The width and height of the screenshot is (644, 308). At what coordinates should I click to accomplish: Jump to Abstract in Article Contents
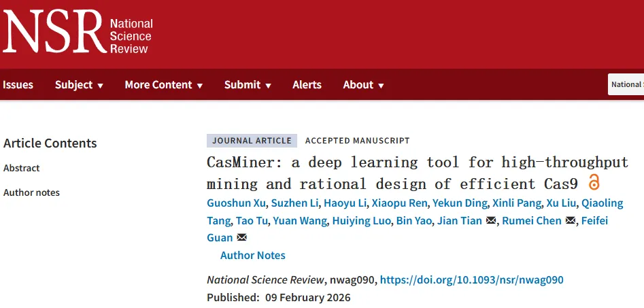pos(21,168)
